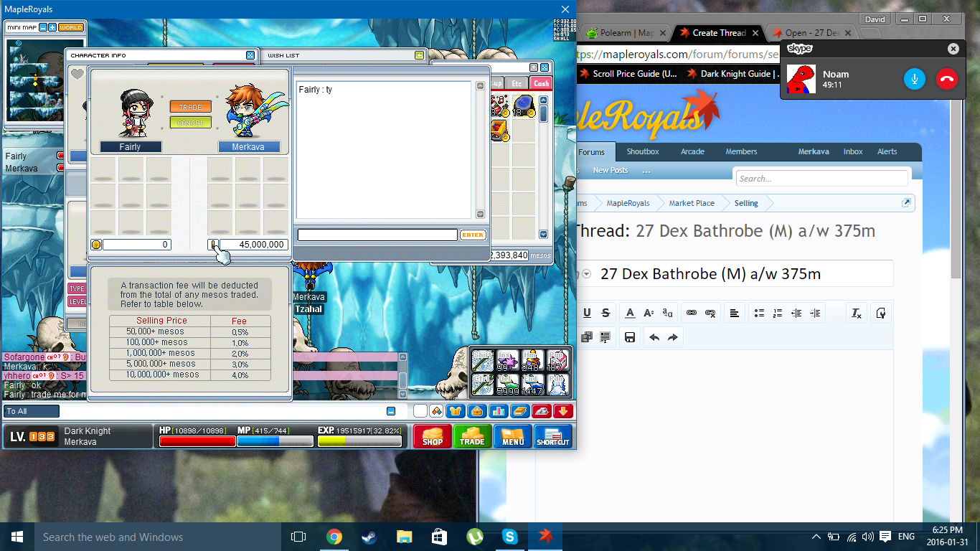Viewport: 980px width, 551px height.
Task: Click the Market Place breadcrumb link
Action: coord(692,203)
